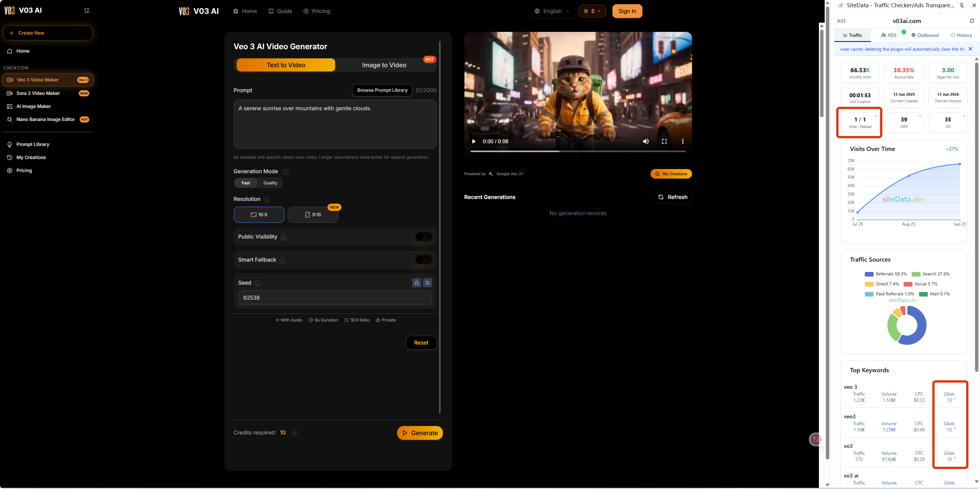The width and height of the screenshot is (980, 489).
Task: Open the English language dropdown
Action: coord(552,11)
